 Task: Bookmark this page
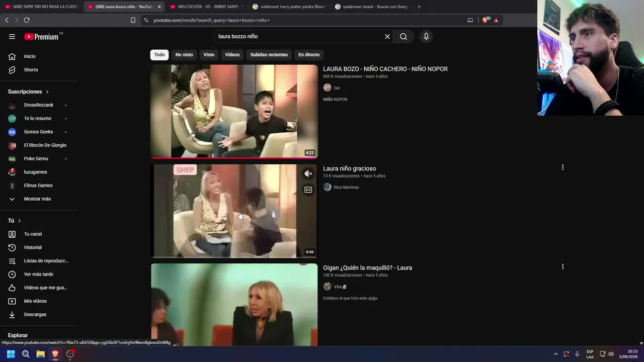click(133, 20)
